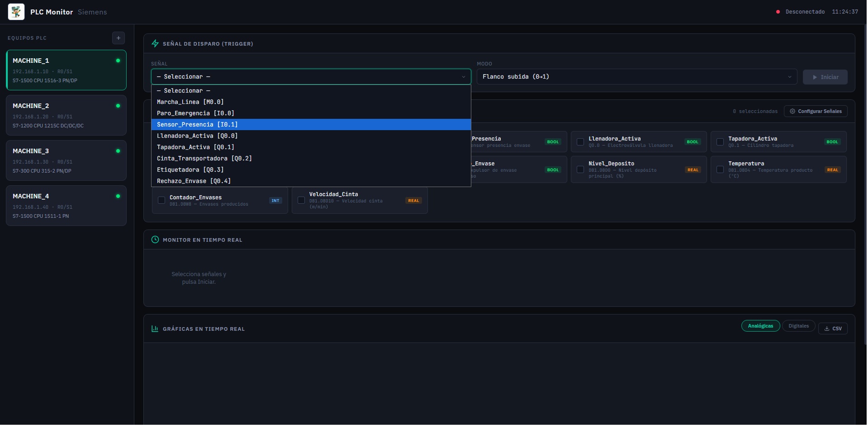Click the gear icon on Configurar Señales

[792, 111]
